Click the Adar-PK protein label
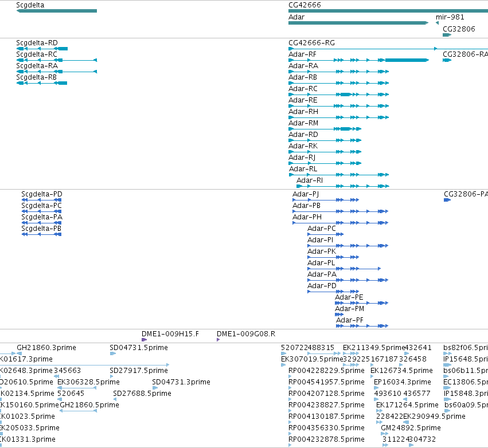 (322, 252)
